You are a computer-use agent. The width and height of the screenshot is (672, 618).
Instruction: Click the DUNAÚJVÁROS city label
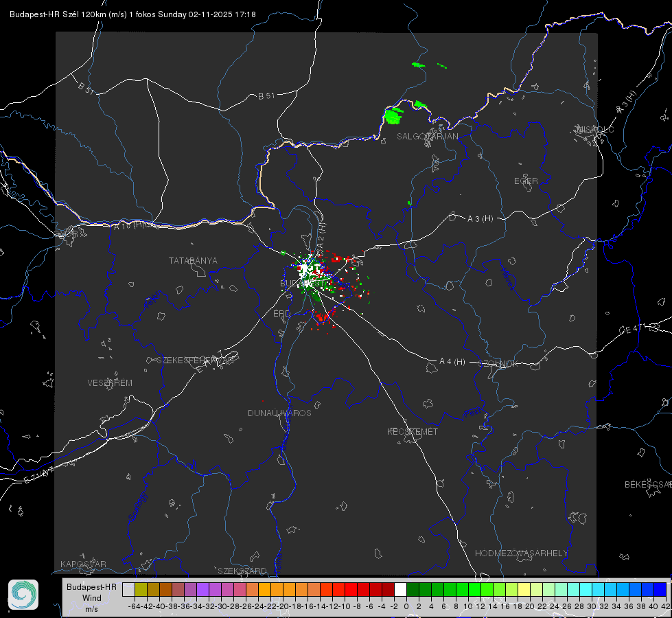tap(279, 413)
